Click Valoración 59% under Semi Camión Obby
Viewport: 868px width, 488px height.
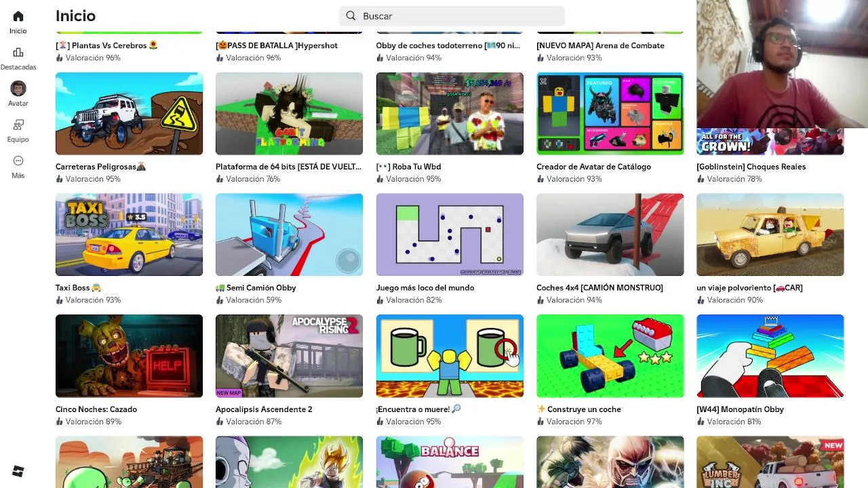coord(253,300)
